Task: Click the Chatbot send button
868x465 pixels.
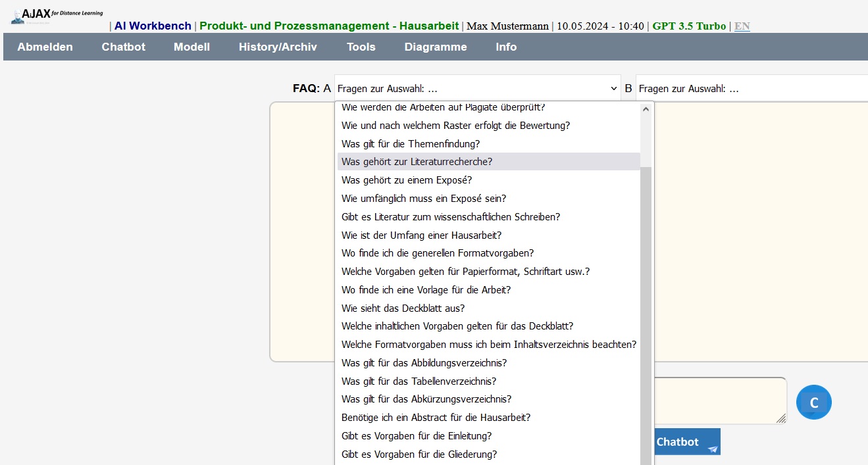Action: [684, 442]
